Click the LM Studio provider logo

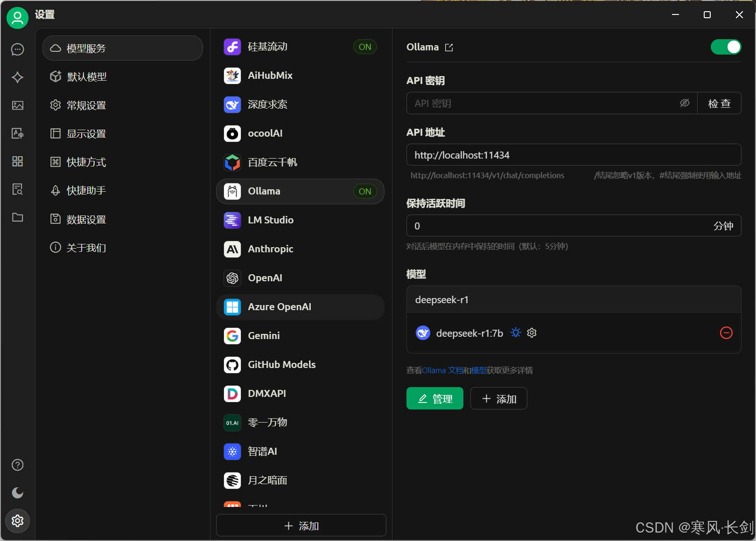click(232, 220)
